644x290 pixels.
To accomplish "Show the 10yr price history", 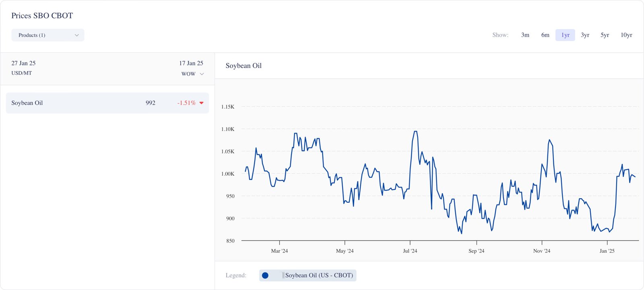I will click(x=626, y=35).
